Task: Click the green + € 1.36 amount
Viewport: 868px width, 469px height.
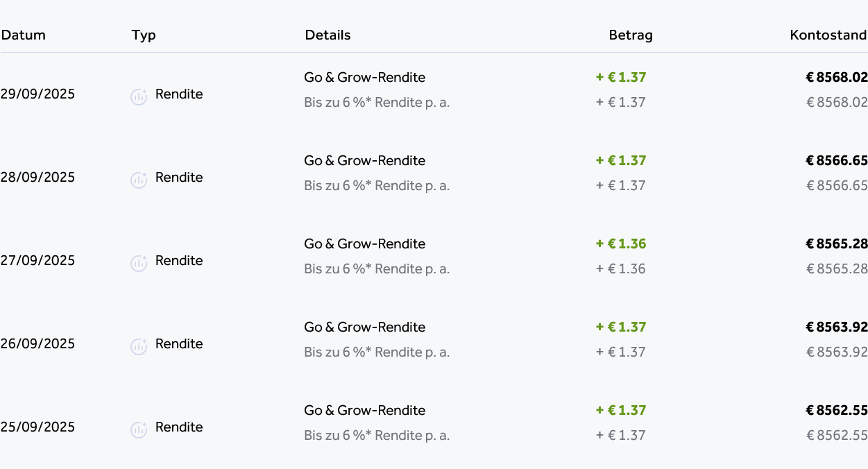Action: [x=621, y=244]
